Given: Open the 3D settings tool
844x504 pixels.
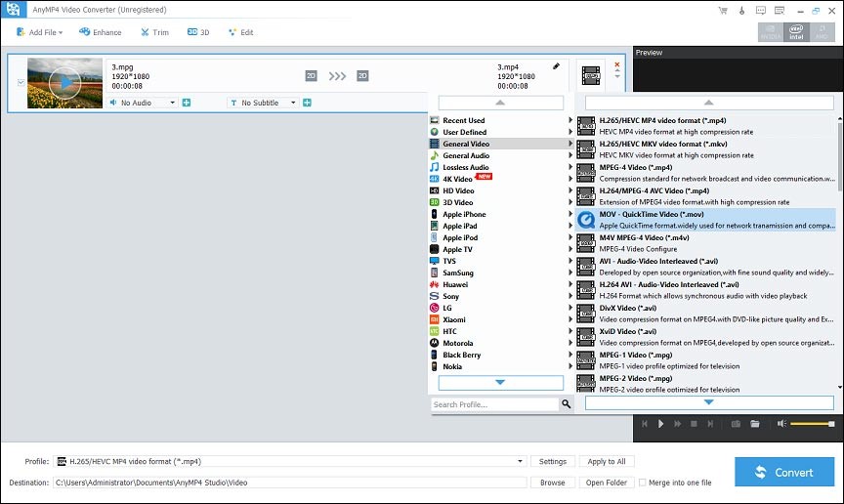Looking at the screenshot, I should point(198,32).
